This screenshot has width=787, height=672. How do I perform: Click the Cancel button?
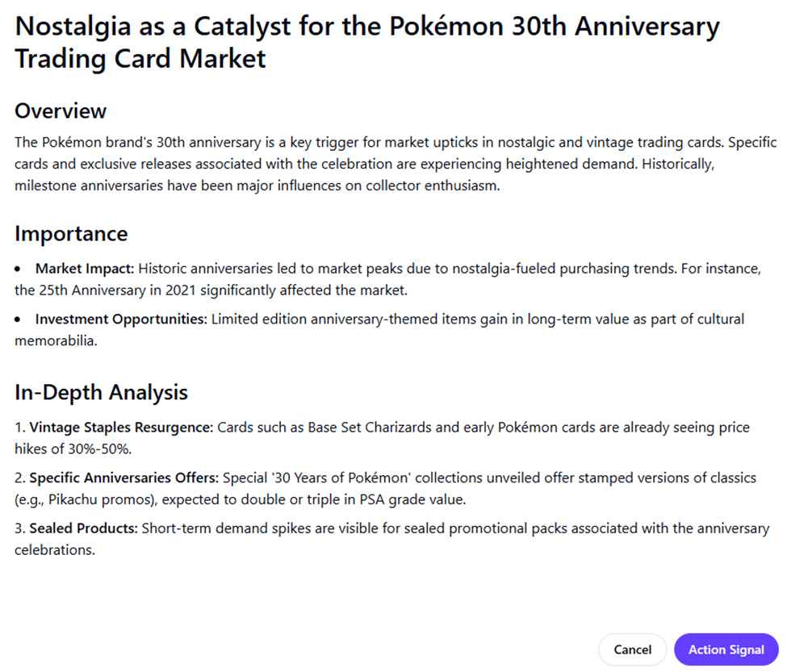[632, 649]
